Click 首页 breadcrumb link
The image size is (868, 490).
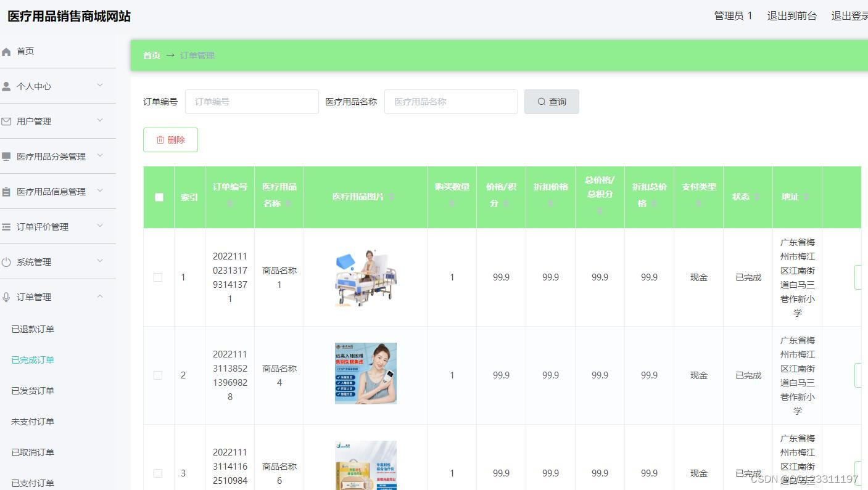pyautogui.click(x=152, y=55)
